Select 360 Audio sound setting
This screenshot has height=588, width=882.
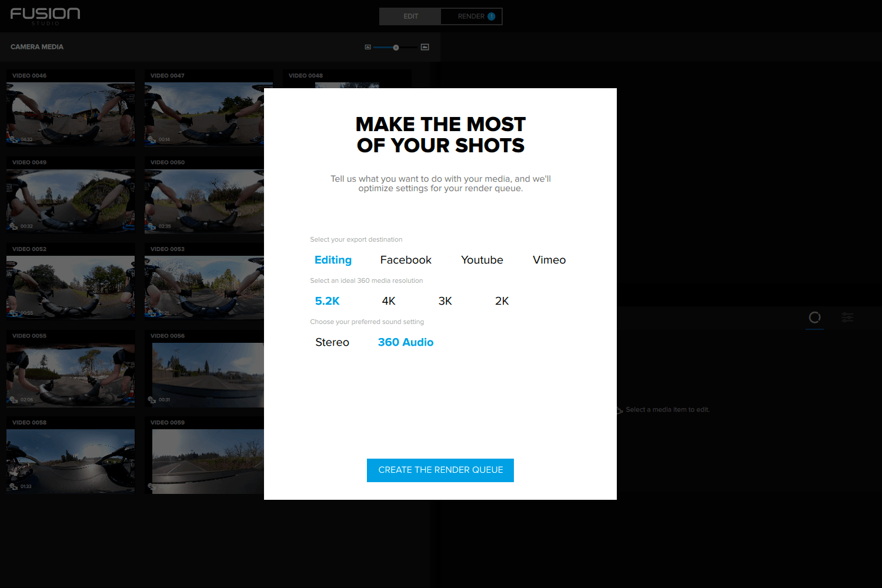[406, 342]
